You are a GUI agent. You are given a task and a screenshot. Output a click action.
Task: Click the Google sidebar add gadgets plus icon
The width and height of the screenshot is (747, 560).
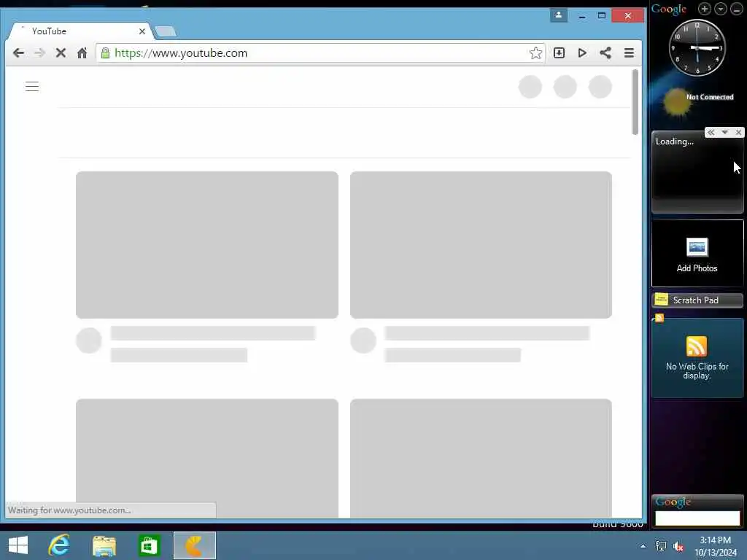(704, 9)
